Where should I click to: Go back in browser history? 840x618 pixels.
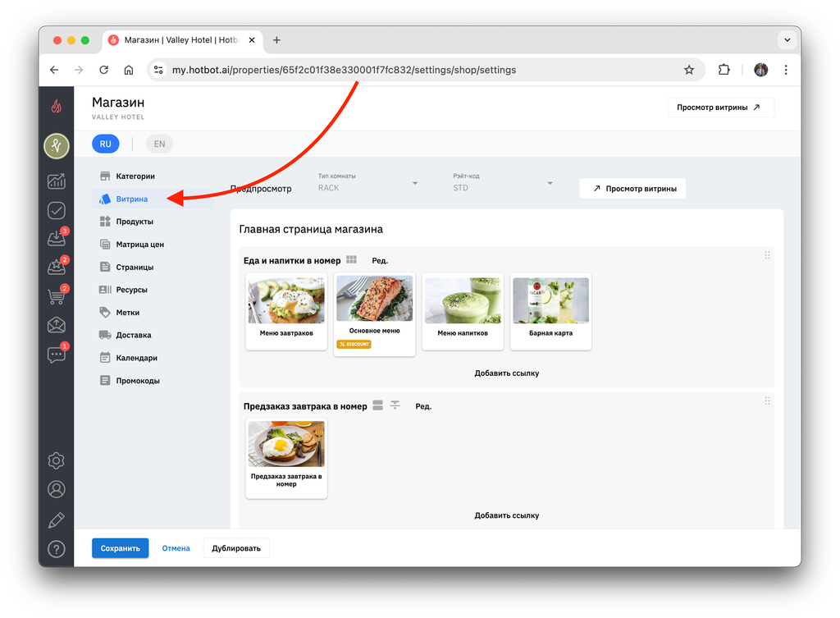[54, 70]
